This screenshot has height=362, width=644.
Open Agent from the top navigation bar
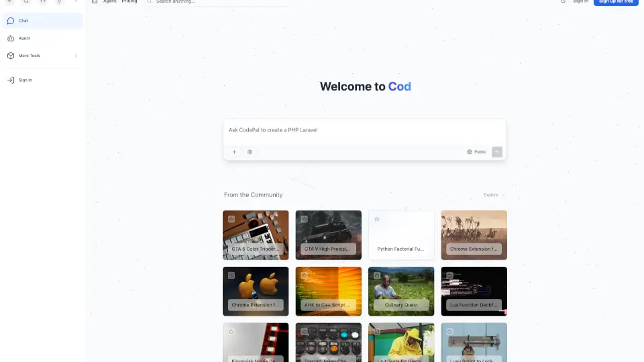(109, 2)
